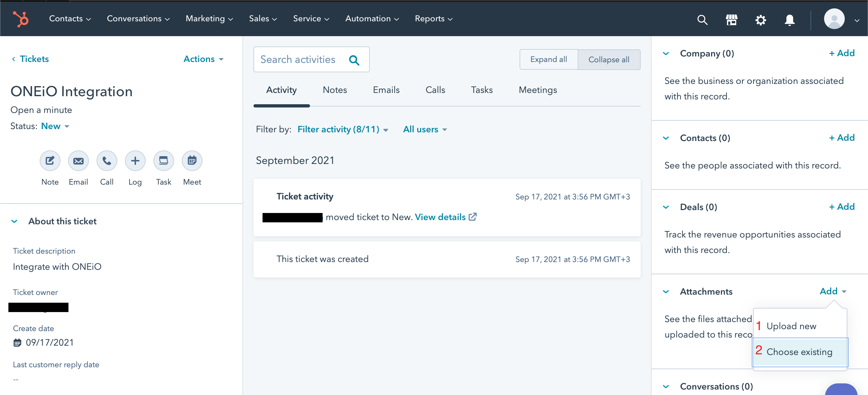This screenshot has height=395, width=868.
Task: Open the Marketing navigation menu
Action: (x=209, y=18)
